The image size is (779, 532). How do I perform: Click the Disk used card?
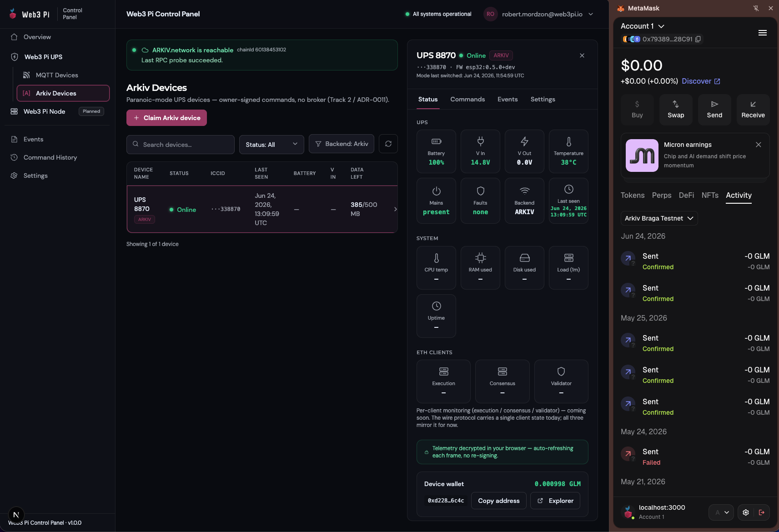click(524, 268)
